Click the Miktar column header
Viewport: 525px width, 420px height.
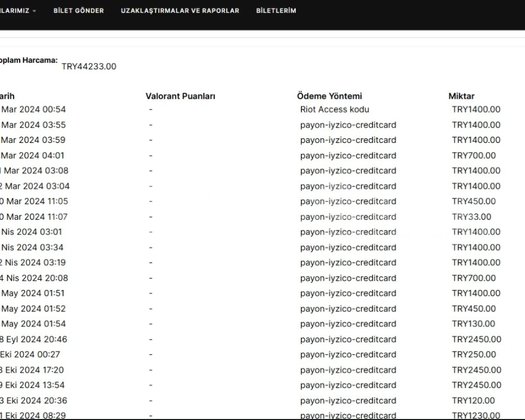tap(461, 96)
